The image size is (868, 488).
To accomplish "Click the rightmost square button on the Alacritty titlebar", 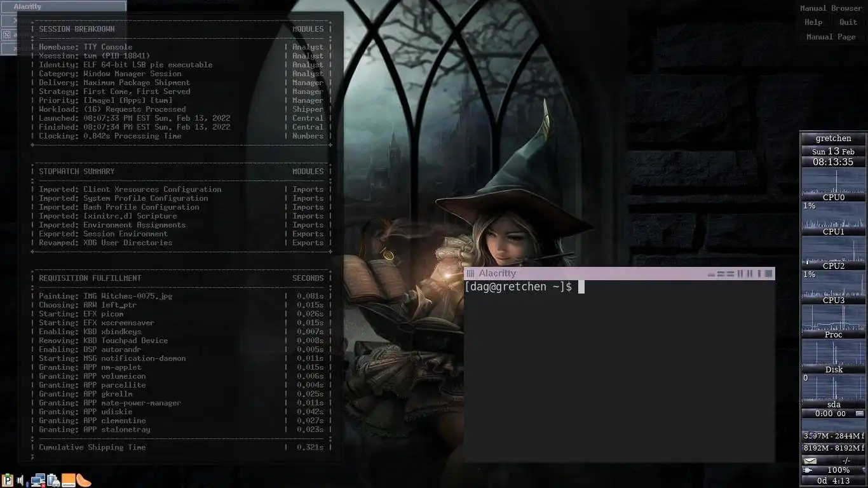I will click(x=768, y=273).
